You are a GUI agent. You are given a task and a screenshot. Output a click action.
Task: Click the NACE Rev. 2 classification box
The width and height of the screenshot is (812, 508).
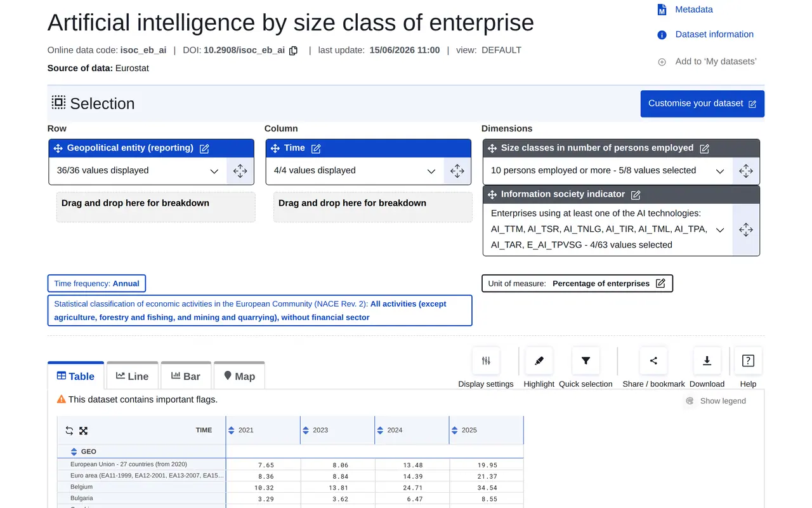(x=260, y=311)
